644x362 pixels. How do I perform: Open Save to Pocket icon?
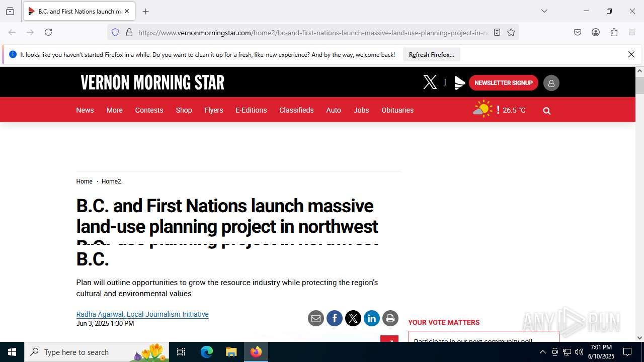click(578, 32)
